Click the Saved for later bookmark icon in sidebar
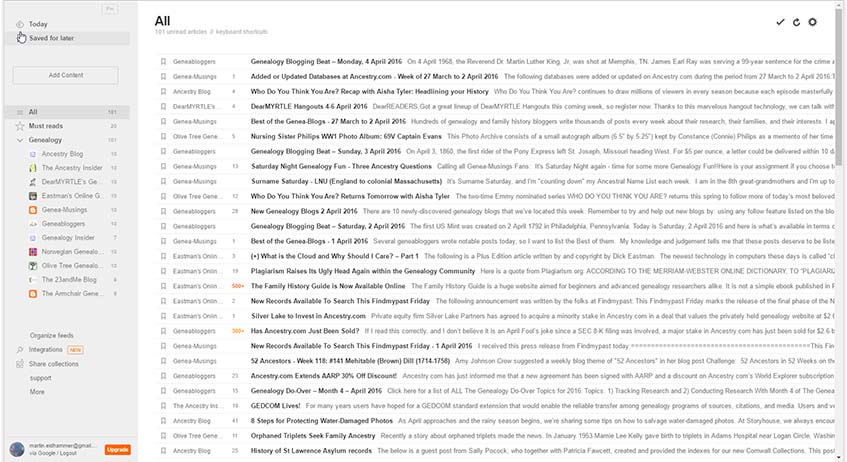The width and height of the screenshot is (847, 462). [x=21, y=38]
